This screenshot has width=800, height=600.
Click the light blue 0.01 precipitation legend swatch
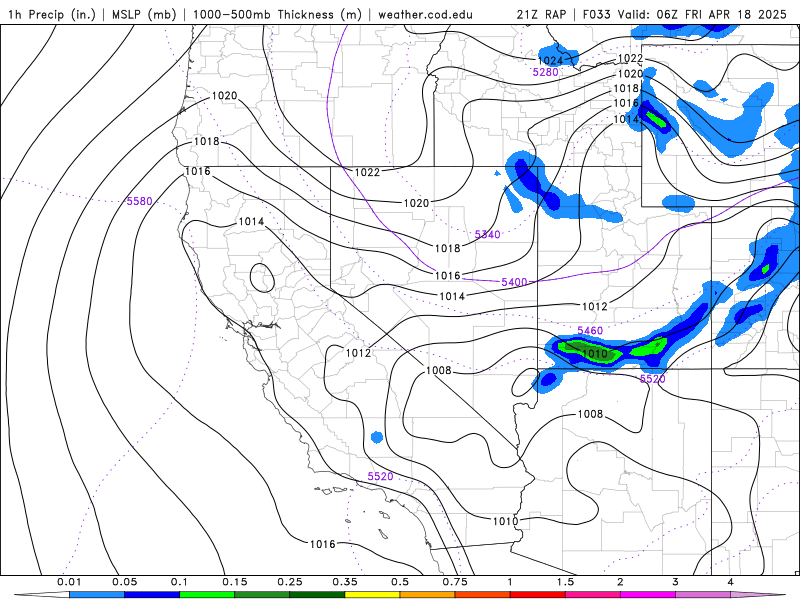click(96, 595)
